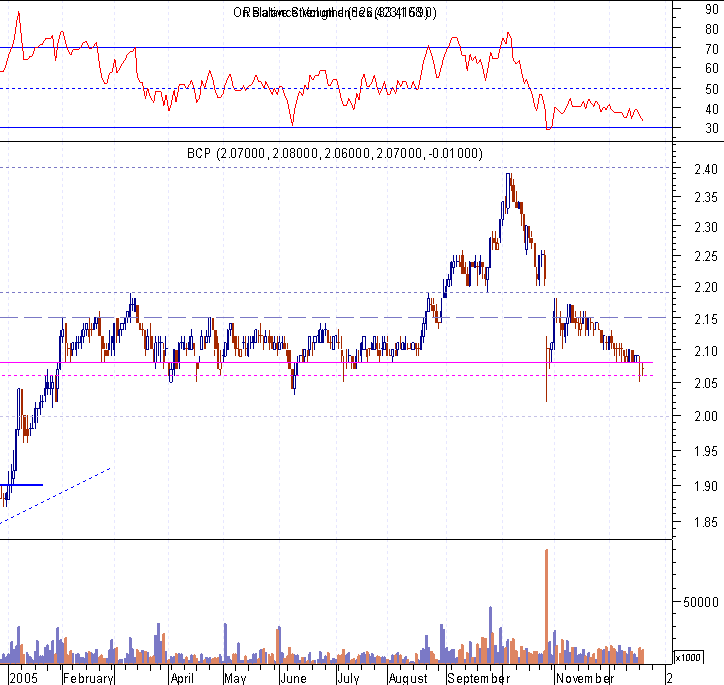Click the 2.05 price axis label

[706, 383]
